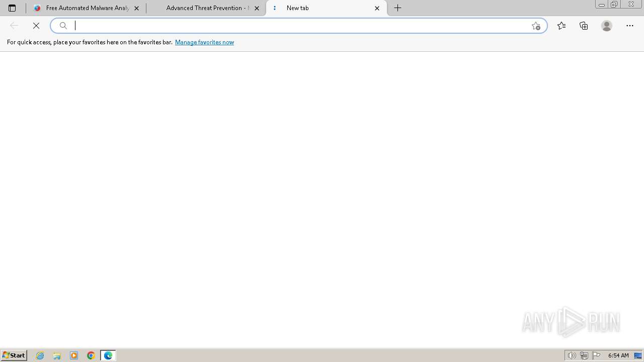The image size is (644, 362).
Task: Close the Advanced Threat Prevention tab
Action: [257, 8]
